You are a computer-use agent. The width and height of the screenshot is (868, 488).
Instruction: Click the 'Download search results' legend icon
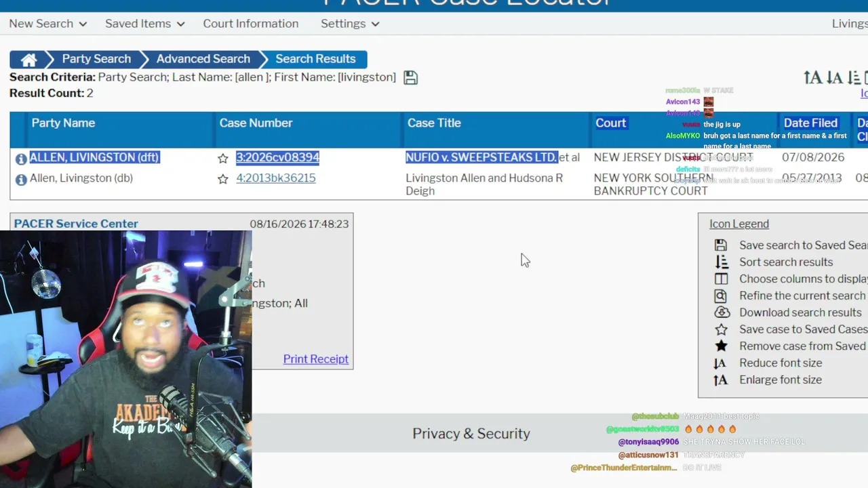tap(722, 312)
